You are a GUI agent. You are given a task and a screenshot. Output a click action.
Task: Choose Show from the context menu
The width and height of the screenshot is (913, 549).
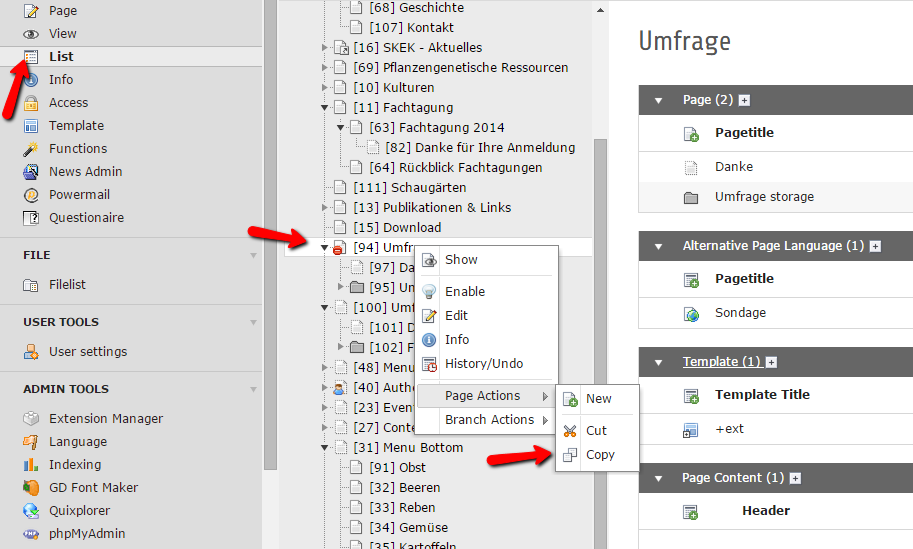[x=486, y=260]
